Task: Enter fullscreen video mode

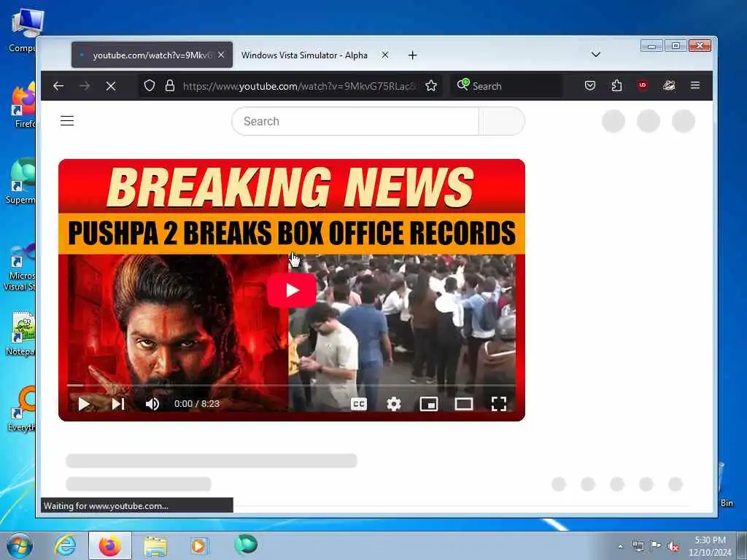Action: pos(499,404)
